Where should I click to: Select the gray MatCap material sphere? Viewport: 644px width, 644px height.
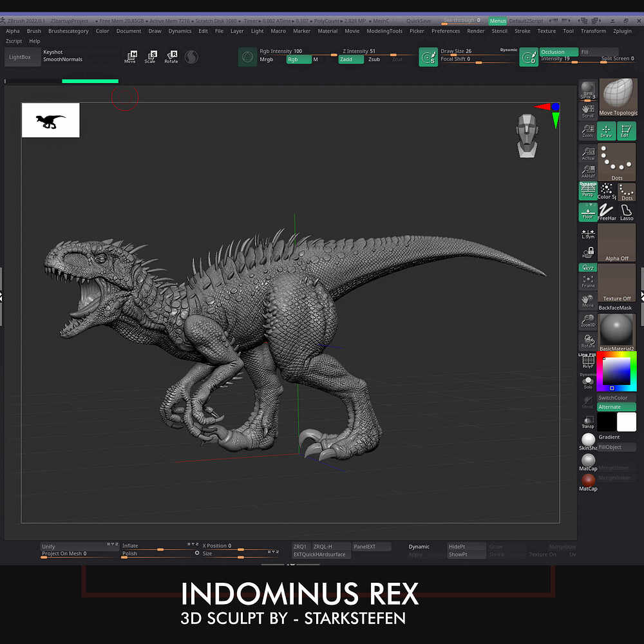click(588, 462)
